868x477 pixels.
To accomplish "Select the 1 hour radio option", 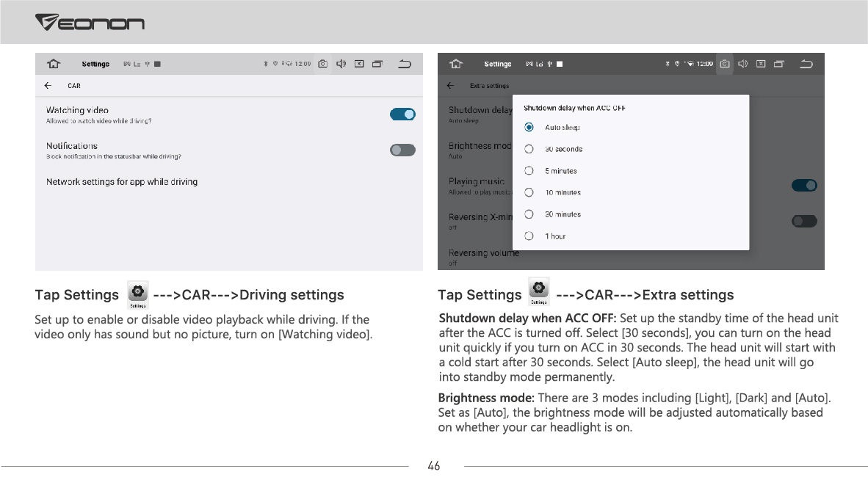I will (x=529, y=236).
